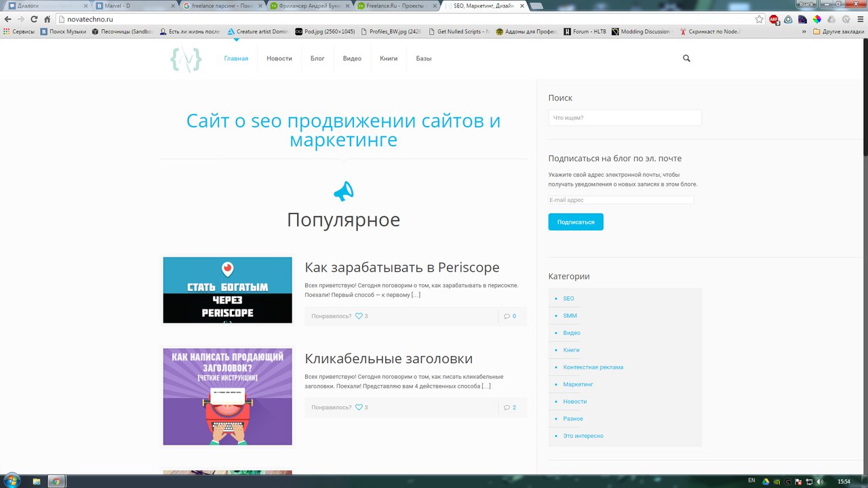Open the Modding Discussion bookmark

pos(642,31)
